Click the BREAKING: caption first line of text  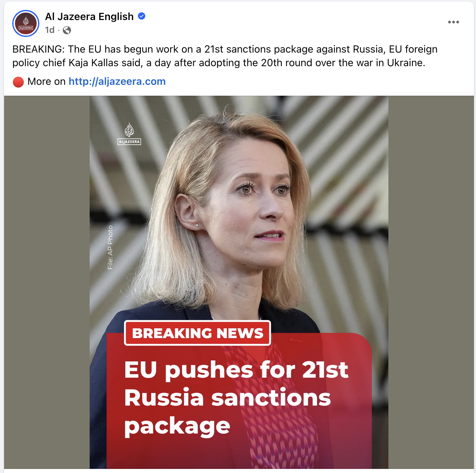[x=225, y=49]
